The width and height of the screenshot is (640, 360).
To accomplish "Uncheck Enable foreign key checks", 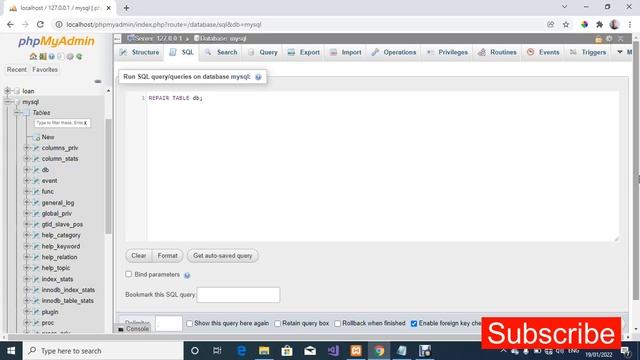I will [x=414, y=323].
